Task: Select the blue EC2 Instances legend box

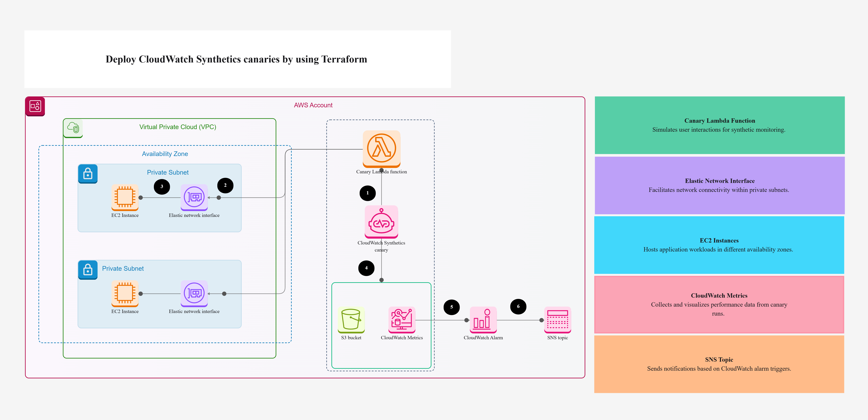Action: click(719, 245)
